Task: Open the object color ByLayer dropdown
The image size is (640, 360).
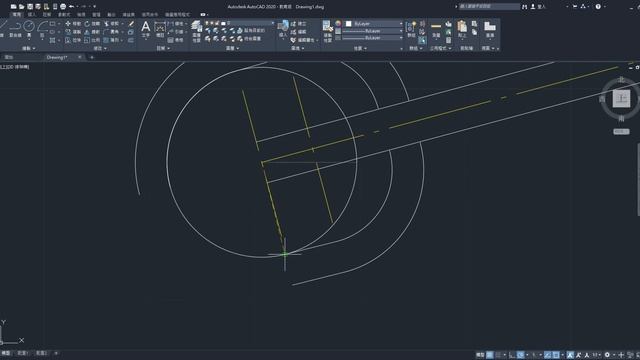Action: (x=374, y=24)
